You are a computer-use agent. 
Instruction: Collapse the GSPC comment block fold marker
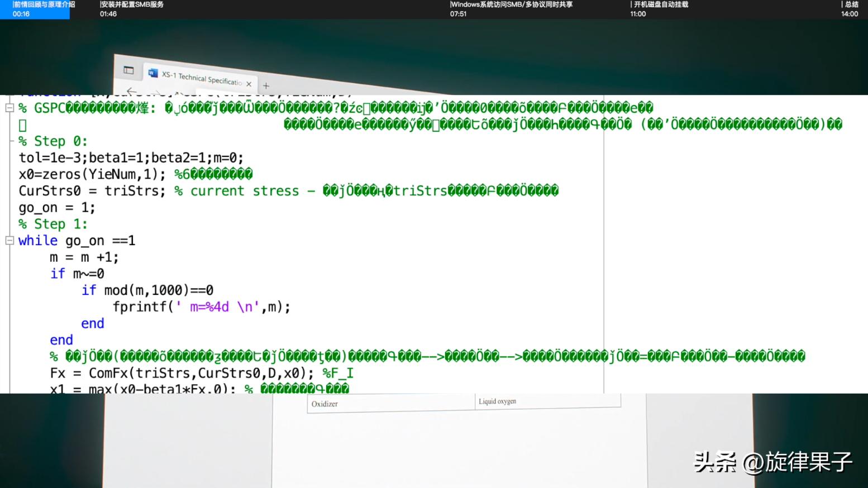click(x=9, y=108)
